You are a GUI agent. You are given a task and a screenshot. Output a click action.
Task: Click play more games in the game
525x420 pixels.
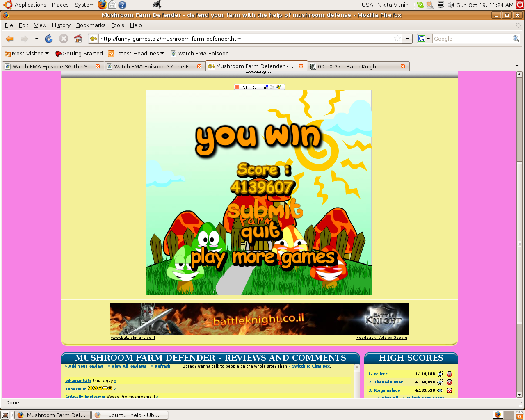(x=263, y=258)
